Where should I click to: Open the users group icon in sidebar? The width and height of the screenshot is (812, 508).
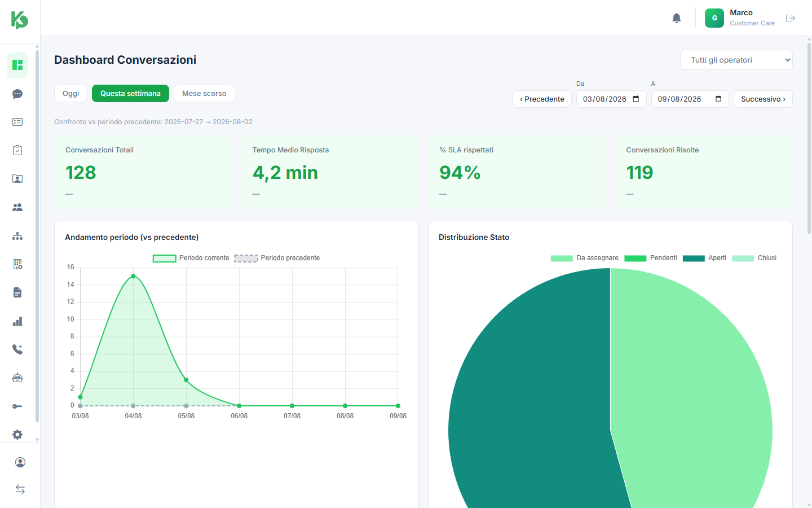17,207
